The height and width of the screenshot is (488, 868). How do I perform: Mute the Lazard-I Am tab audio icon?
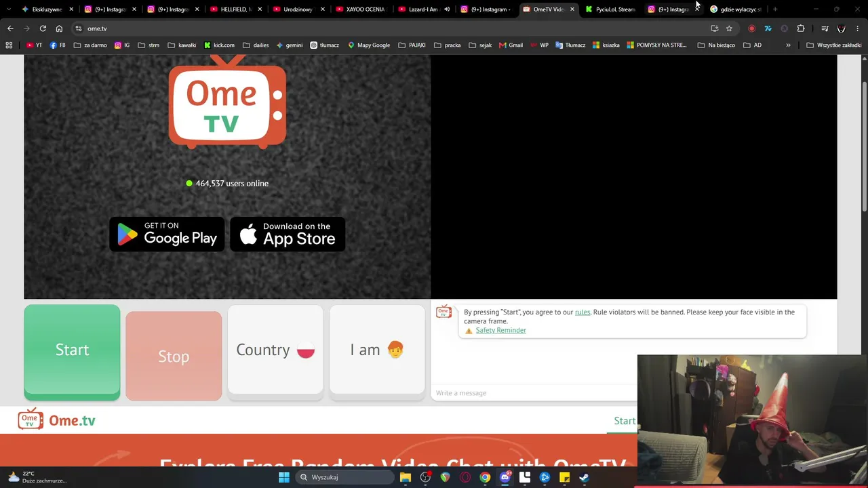coord(447,9)
